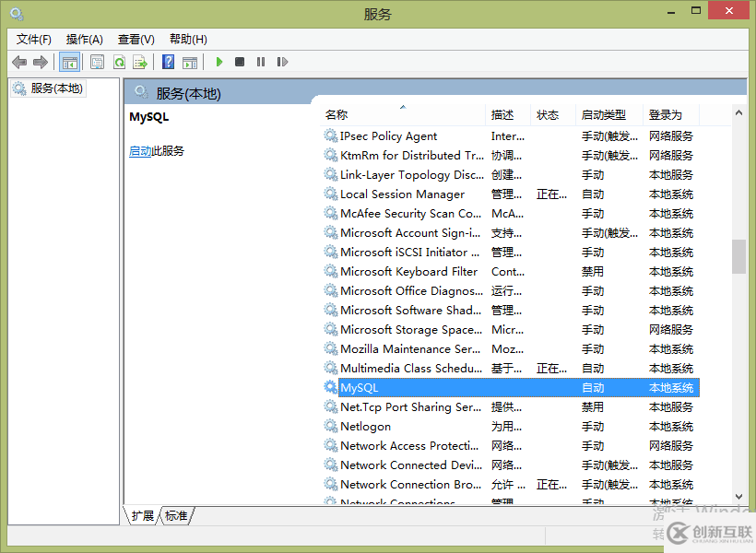This screenshot has height=553, width=756.
Task: Click 禁用 startup type of Microsoft Keyboard Filter
Action: [x=593, y=272]
